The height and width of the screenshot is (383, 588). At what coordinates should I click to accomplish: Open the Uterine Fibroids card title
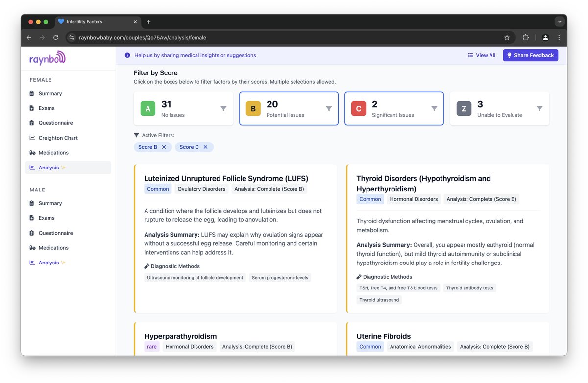[384, 336]
